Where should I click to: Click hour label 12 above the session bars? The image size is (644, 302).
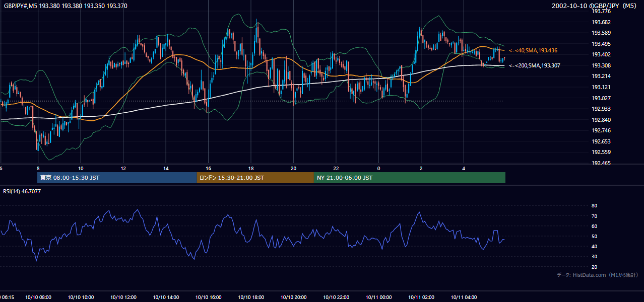click(x=123, y=168)
